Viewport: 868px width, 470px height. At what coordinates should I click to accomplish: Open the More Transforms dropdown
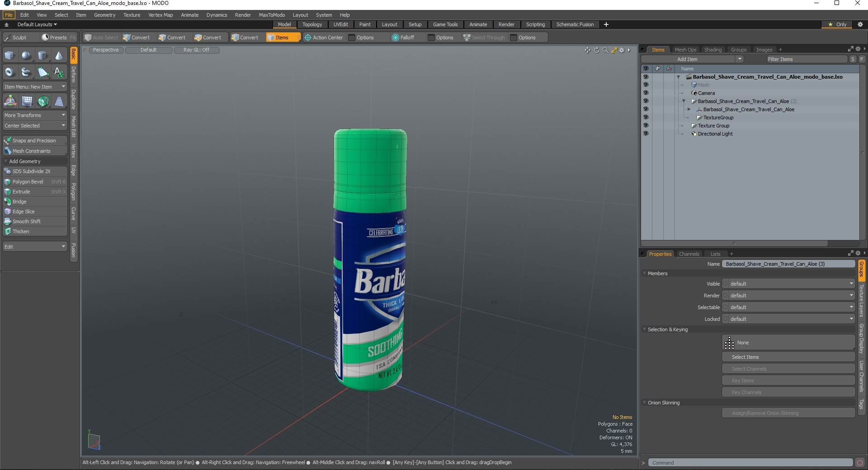[35, 115]
